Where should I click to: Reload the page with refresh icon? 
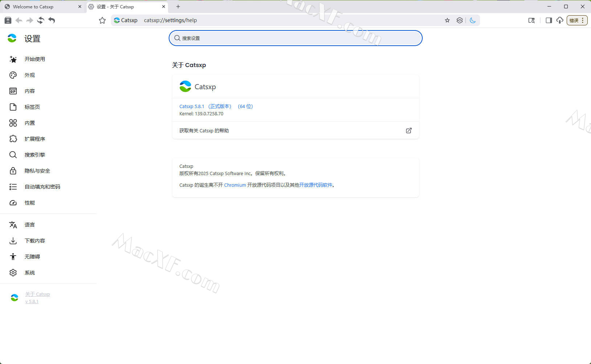point(41,20)
